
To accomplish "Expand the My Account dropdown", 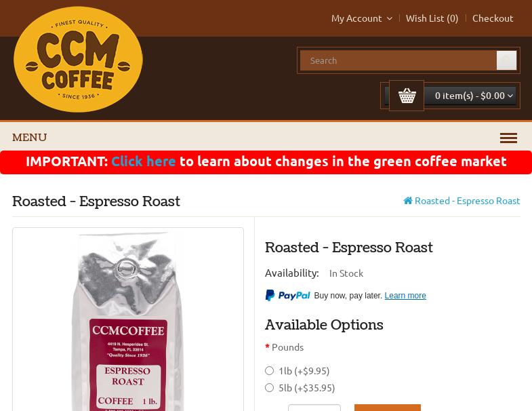I will coord(362,18).
